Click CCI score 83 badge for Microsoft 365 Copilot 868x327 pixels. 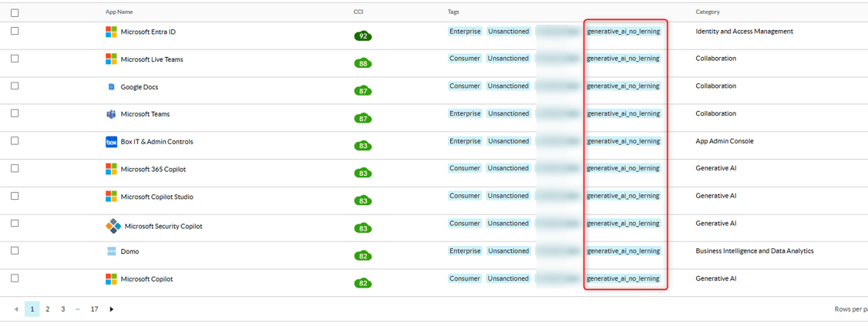point(363,173)
